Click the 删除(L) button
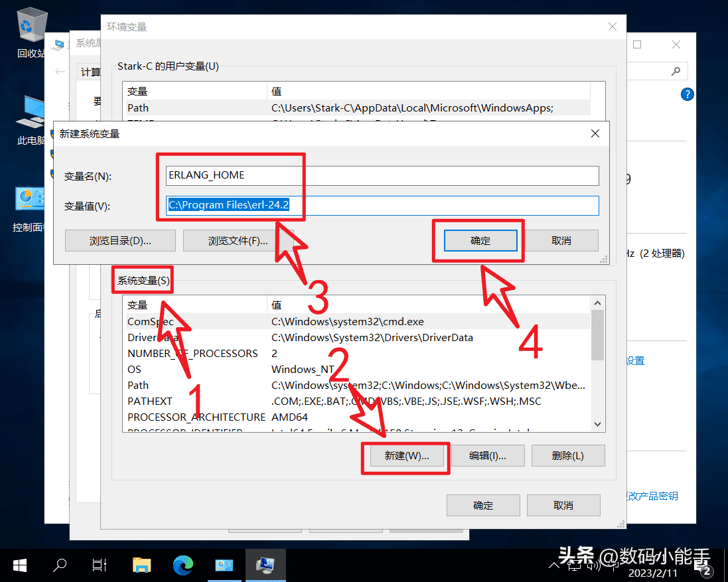The image size is (728, 582). (x=567, y=456)
